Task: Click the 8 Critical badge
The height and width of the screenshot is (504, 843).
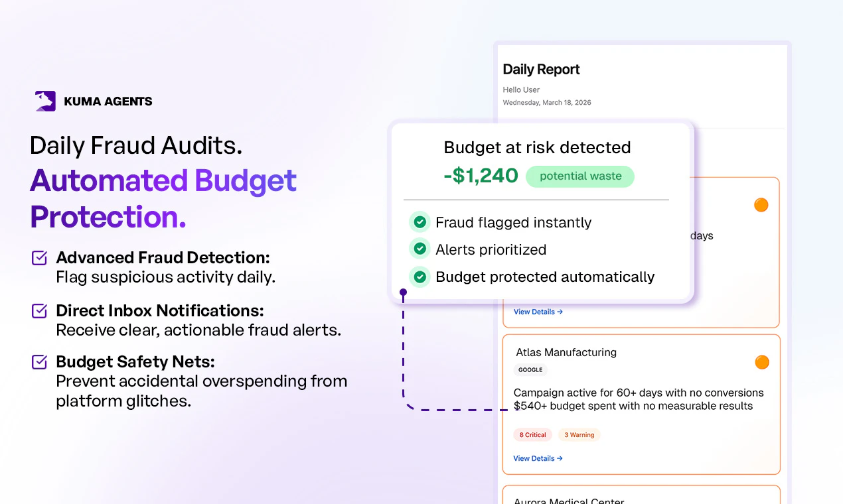Action: (532, 434)
